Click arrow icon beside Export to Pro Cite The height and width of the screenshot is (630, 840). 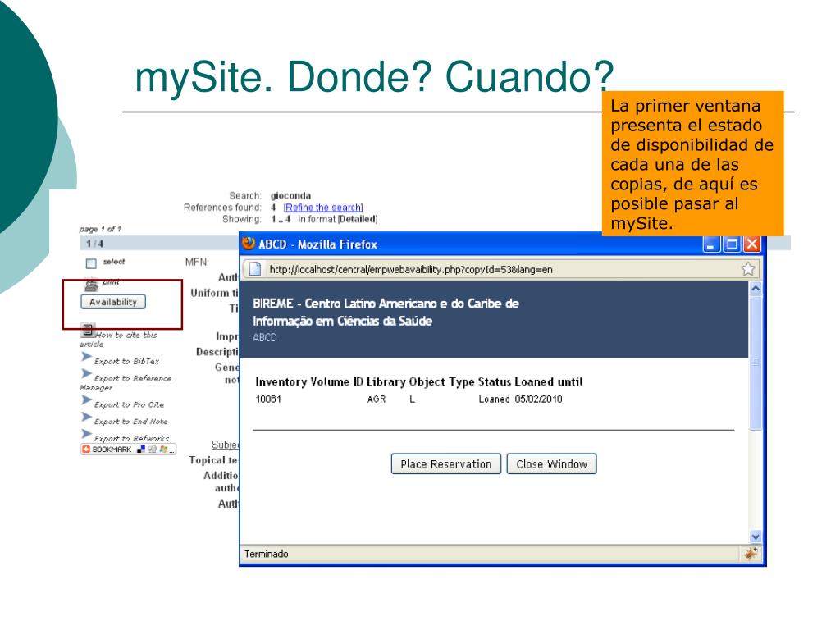click(x=86, y=400)
